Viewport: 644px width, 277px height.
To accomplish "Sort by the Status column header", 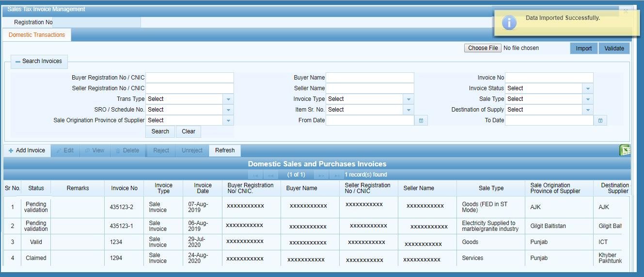I will [x=36, y=188].
